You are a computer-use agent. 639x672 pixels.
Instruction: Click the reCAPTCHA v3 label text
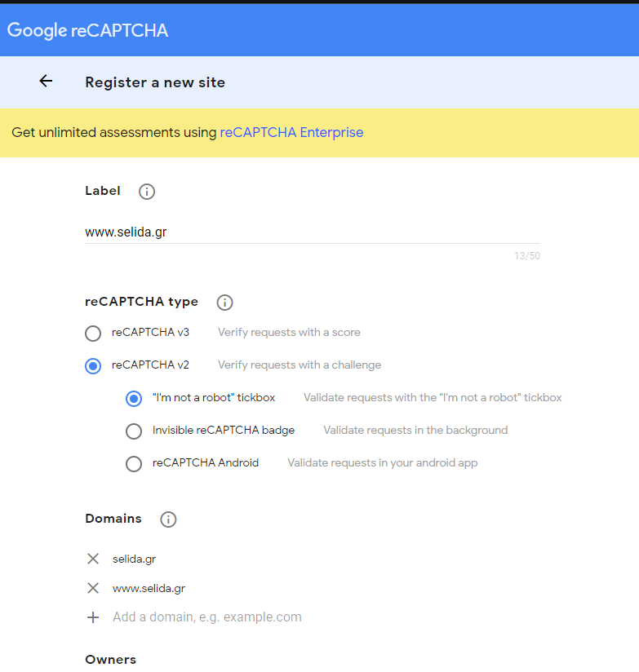[150, 332]
